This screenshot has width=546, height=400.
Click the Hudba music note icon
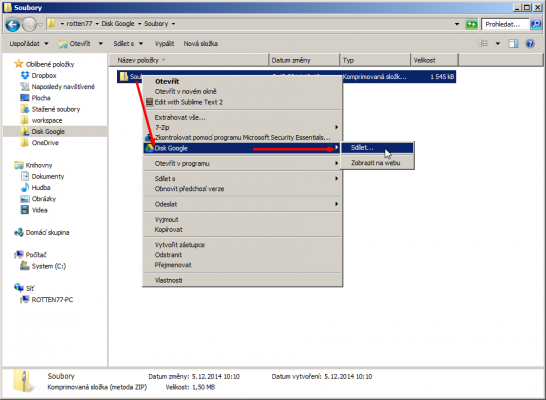25,187
